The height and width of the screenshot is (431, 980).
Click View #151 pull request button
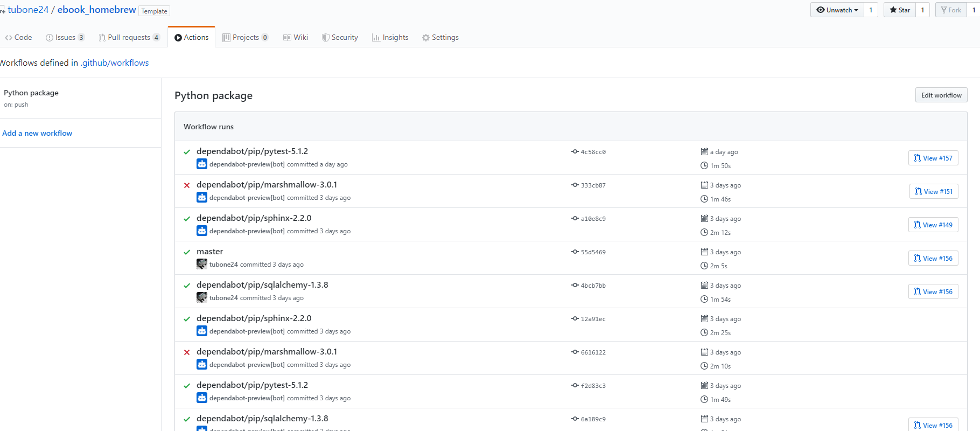click(x=934, y=191)
